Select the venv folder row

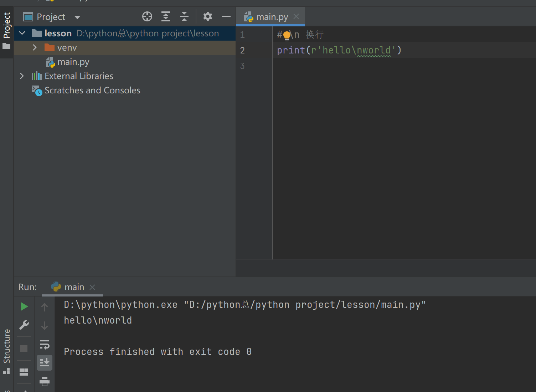pyautogui.click(x=125, y=48)
